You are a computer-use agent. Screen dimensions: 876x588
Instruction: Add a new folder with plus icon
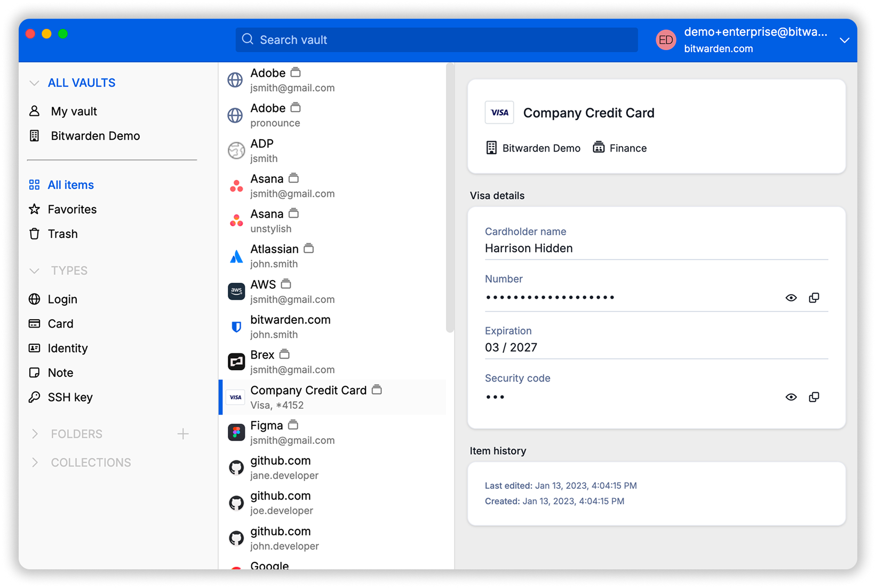tap(183, 434)
